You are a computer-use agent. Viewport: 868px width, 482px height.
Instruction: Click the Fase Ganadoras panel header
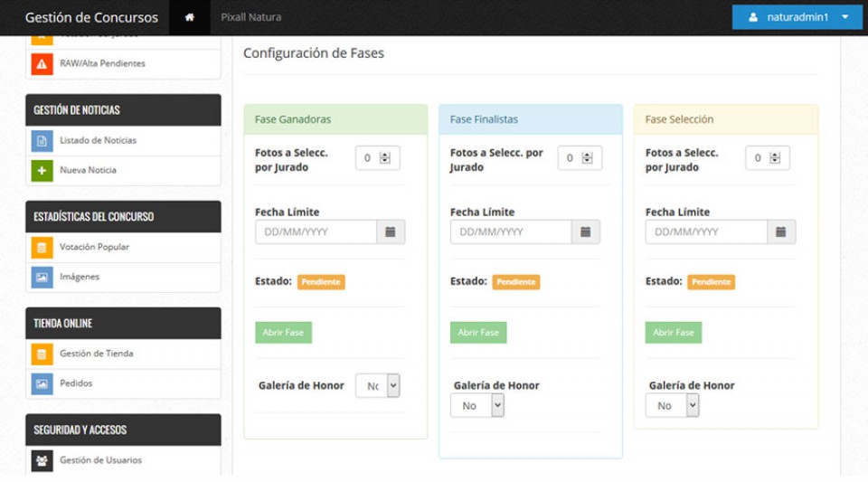tap(335, 119)
